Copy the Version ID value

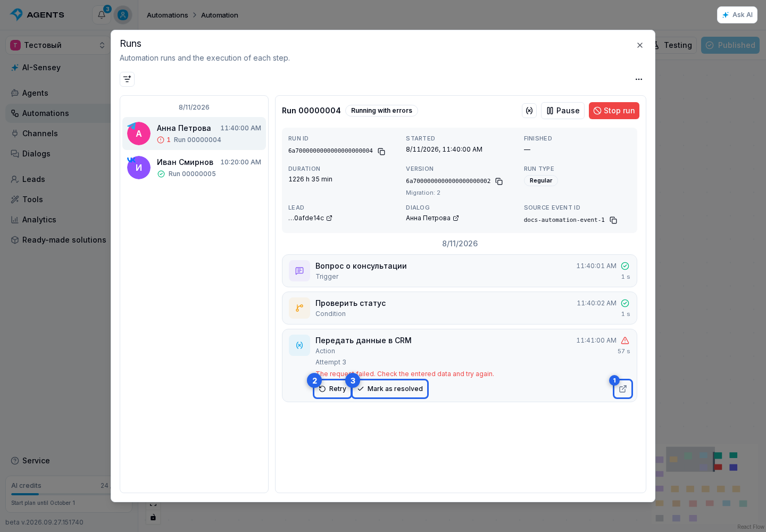click(x=499, y=181)
